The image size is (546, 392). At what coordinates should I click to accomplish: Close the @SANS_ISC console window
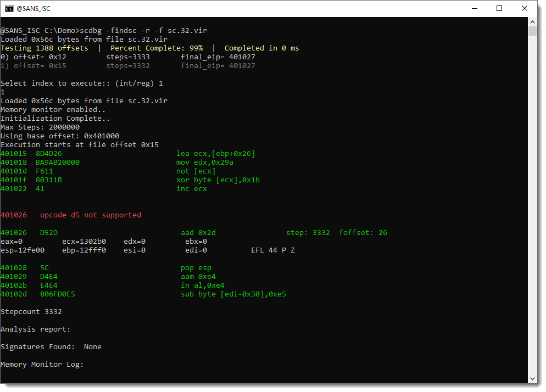pos(525,8)
